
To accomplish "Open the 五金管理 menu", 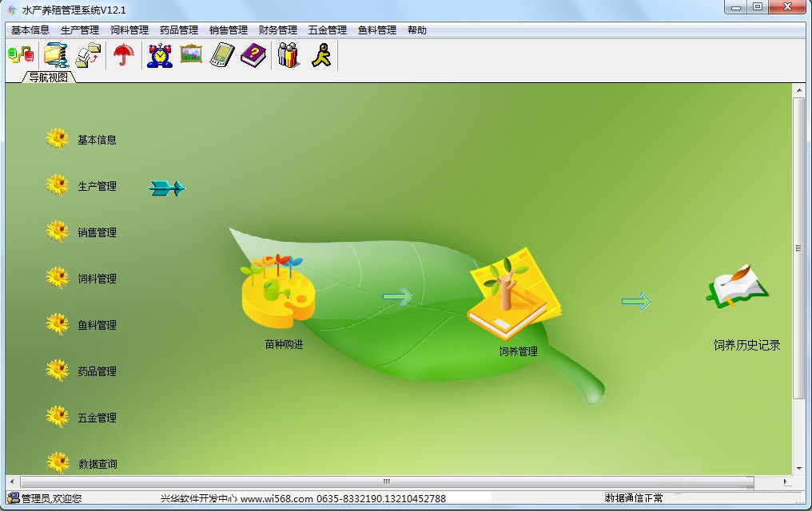I will [328, 30].
